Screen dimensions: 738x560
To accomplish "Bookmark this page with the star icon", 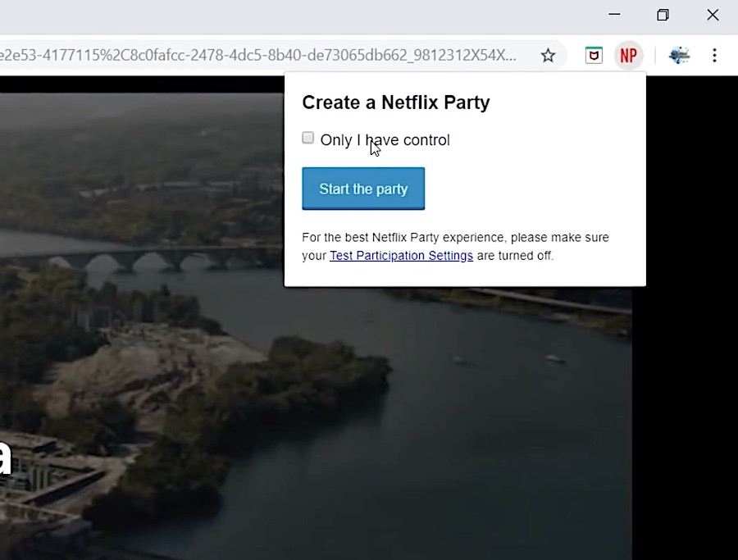I will pos(548,56).
